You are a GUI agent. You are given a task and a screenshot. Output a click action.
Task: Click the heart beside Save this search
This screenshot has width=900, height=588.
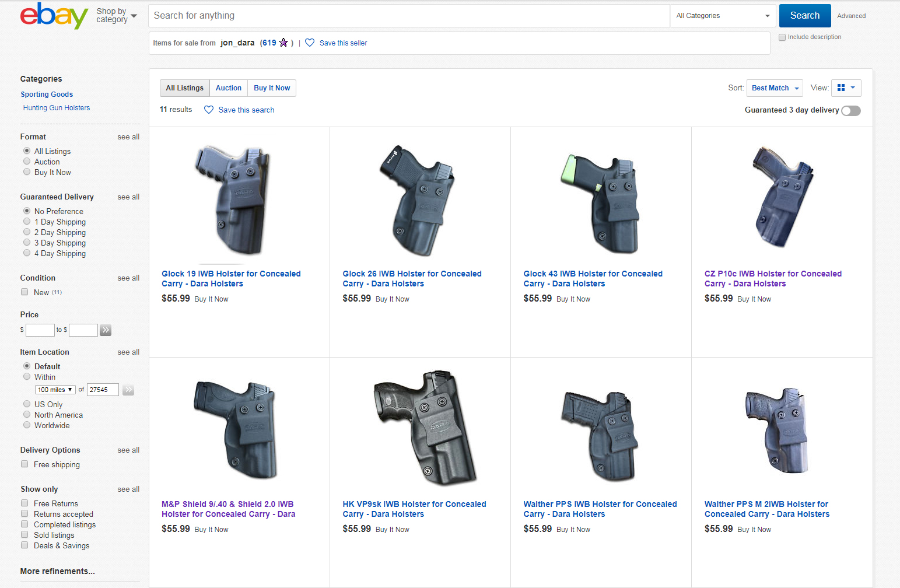[209, 110]
